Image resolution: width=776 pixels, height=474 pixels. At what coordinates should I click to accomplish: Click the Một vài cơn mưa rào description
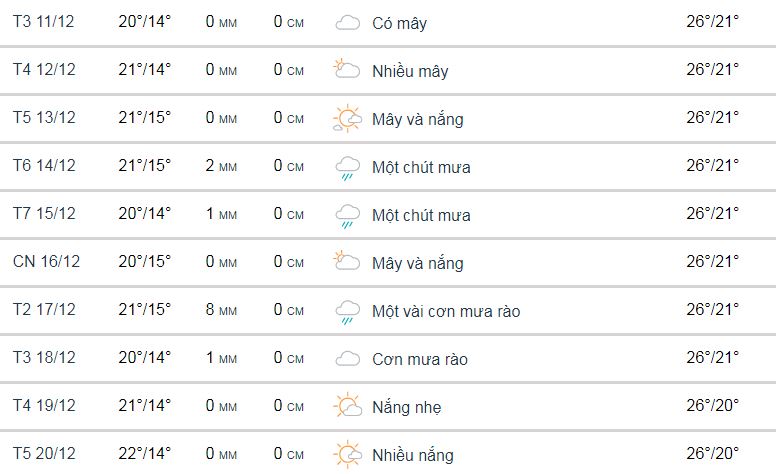(446, 311)
